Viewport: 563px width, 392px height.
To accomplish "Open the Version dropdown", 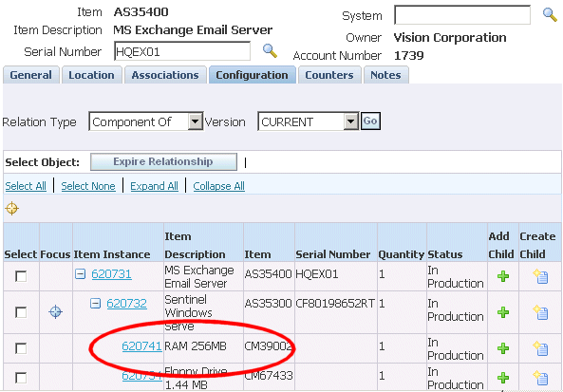I will pyautogui.click(x=309, y=122).
